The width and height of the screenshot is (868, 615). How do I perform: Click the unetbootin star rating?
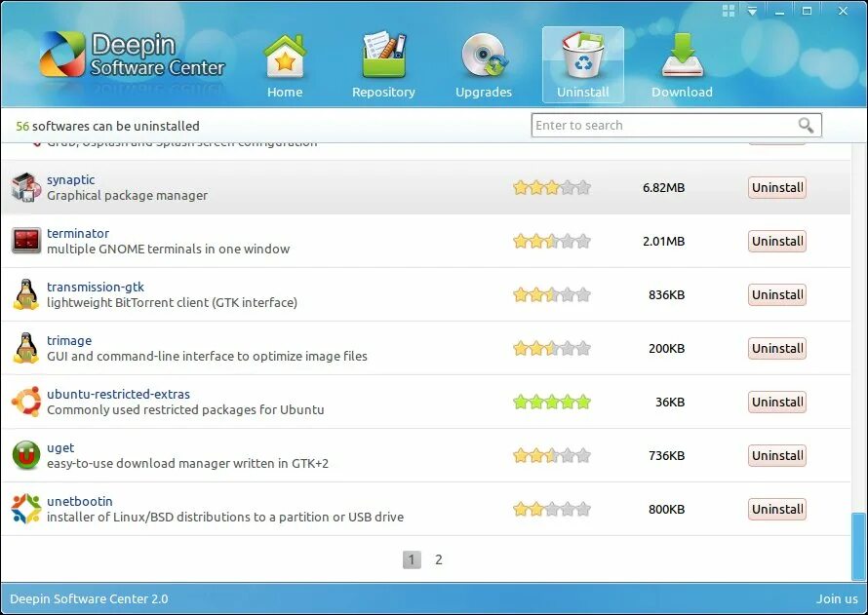(x=552, y=510)
